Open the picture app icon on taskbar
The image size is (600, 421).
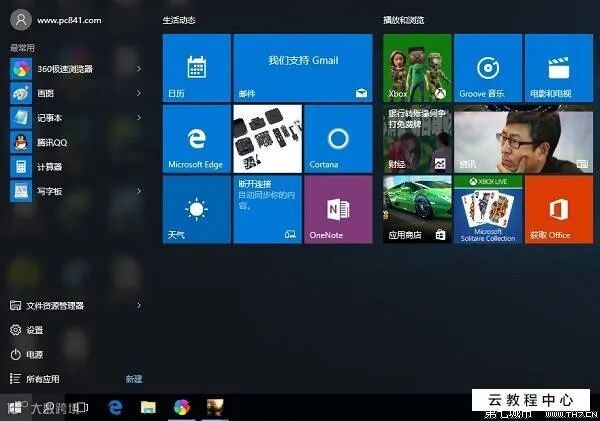coord(215,408)
